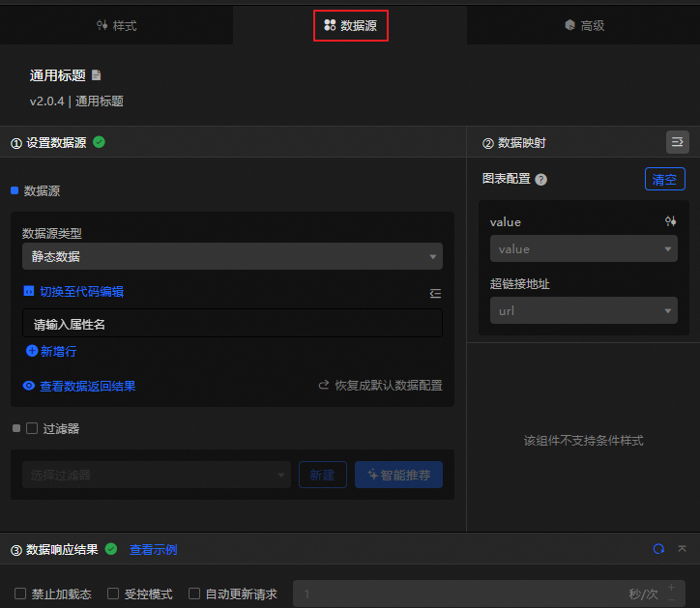This screenshot has width=700, height=608.
Task: Click the v2.0.4 | 通用标题 version text
Action: click(76, 101)
